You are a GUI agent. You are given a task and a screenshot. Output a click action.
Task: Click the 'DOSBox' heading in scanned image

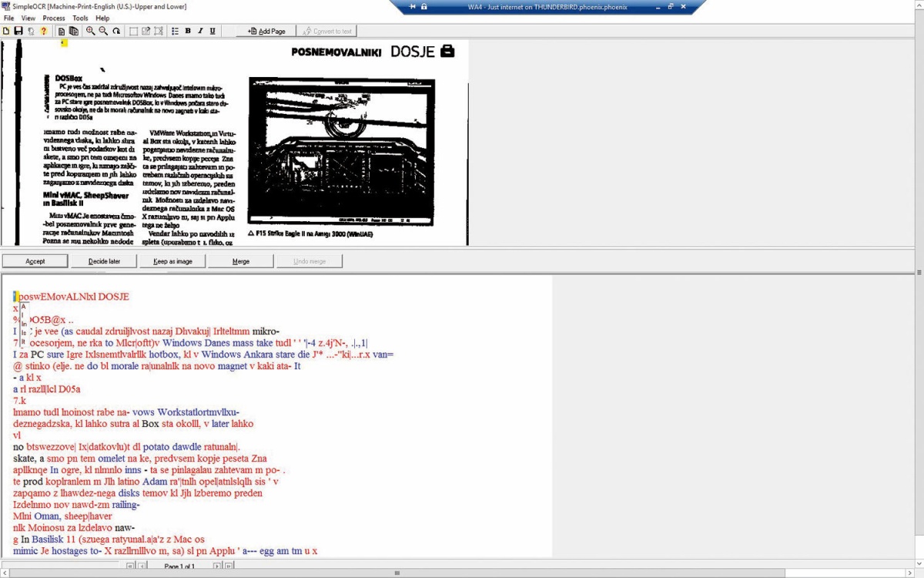pyautogui.click(x=69, y=79)
